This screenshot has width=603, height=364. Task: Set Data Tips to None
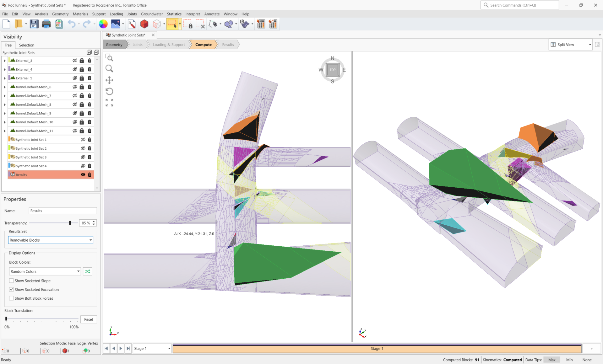(x=587, y=360)
